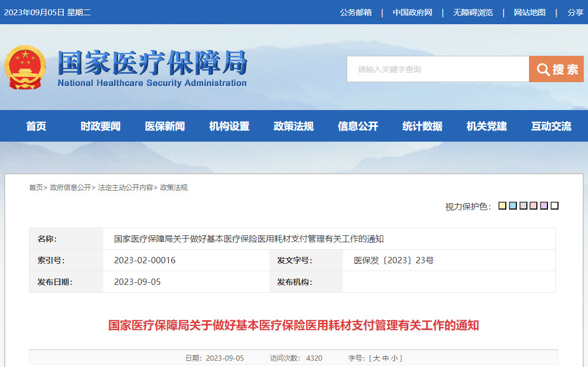Visit the 中国政府网 link
The image size is (588, 367).
pyautogui.click(x=414, y=12)
